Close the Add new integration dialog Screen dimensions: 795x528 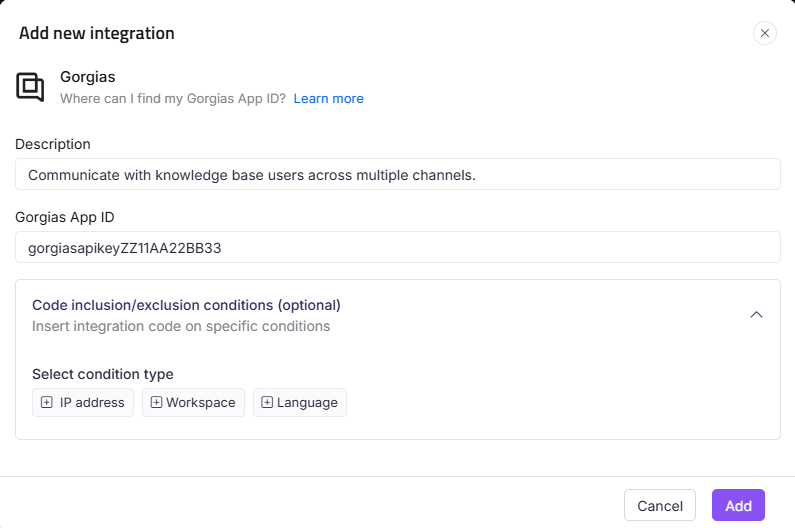765,33
